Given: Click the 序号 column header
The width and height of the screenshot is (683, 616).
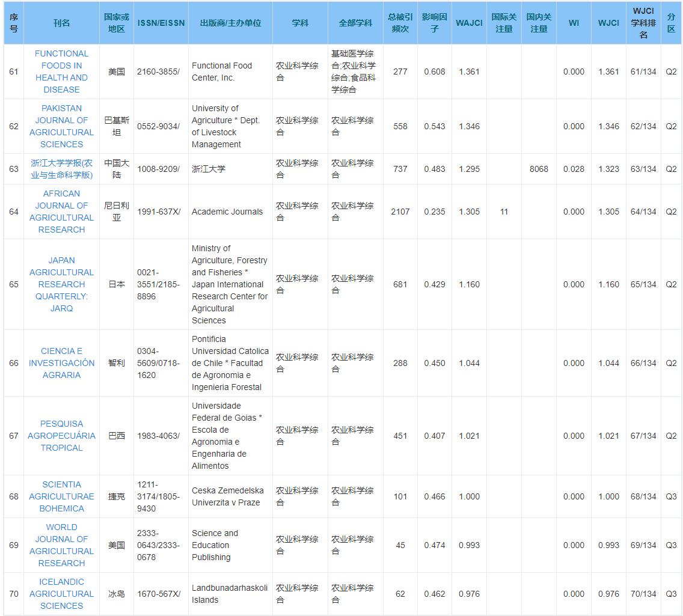Looking at the screenshot, I should click(x=14, y=23).
